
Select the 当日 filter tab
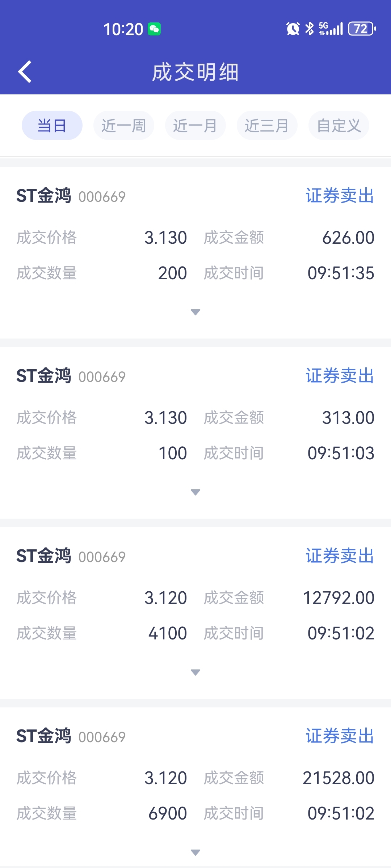(52, 125)
